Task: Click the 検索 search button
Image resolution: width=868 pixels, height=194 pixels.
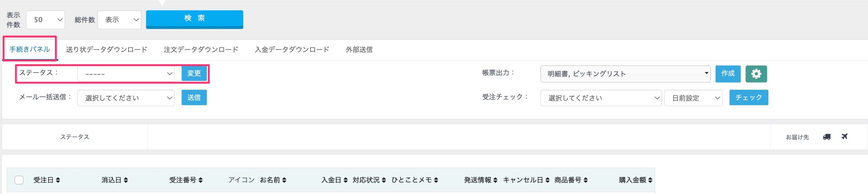Action: pyautogui.click(x=195, y=19)
